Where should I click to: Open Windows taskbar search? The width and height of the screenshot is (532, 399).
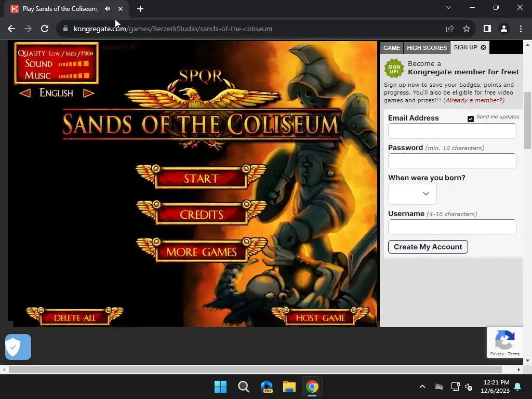coord(244,387)
